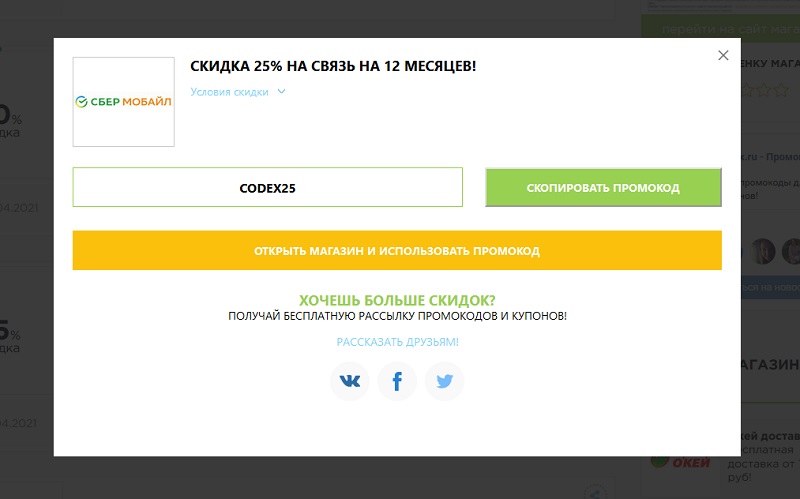Image resolution: width=800 pixels, height=499 pixels.
Task: Click the Сбер Мобайл logo image
Action: click(124, 102)
